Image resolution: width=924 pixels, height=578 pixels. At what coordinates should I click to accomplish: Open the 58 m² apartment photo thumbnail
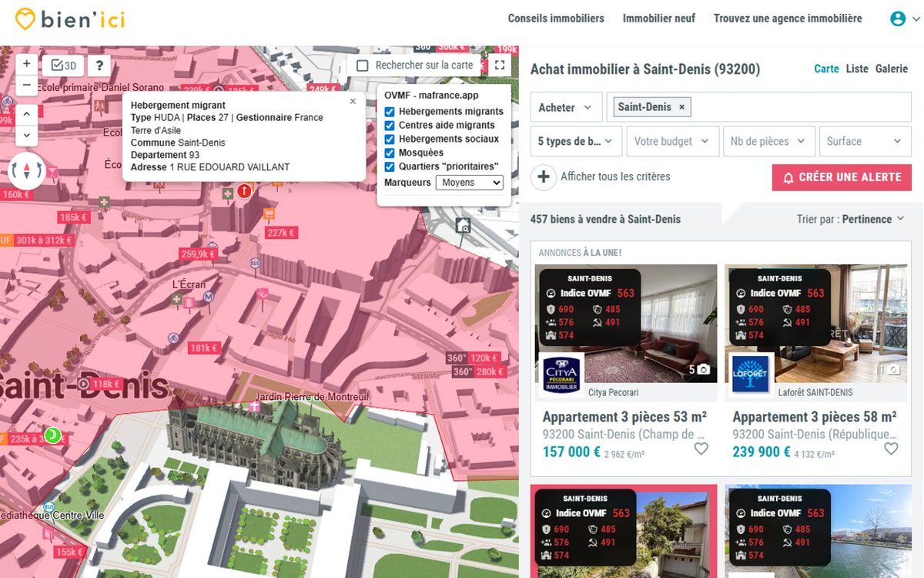click(815, 324)
